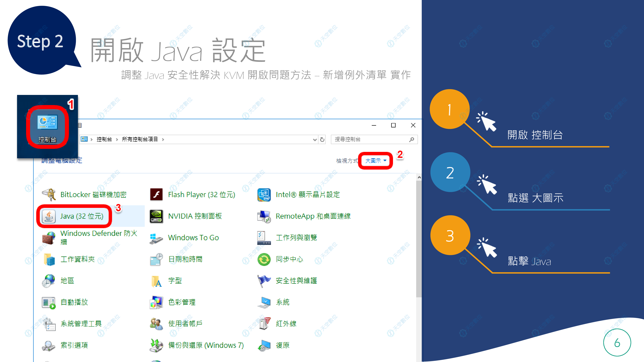This screenshot has width=644, height=362.
Task: Open the 色彩管理 icon
Action: 156,302
